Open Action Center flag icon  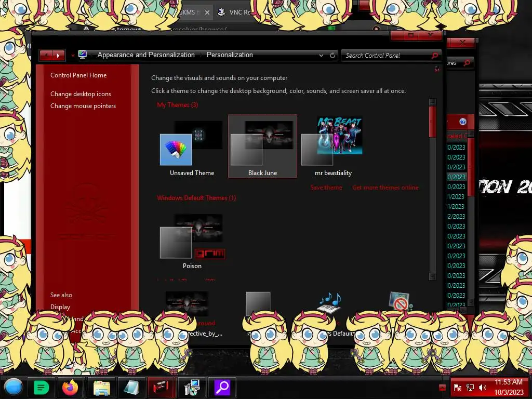(457, 388)
